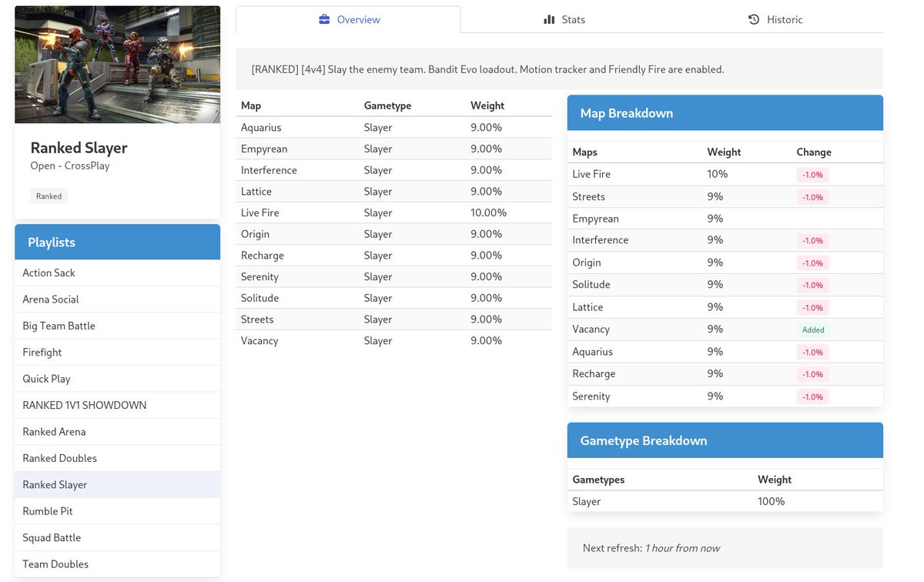
Task: Click the Gametype Breakdown panel header
Action: (x=725, y=440)
